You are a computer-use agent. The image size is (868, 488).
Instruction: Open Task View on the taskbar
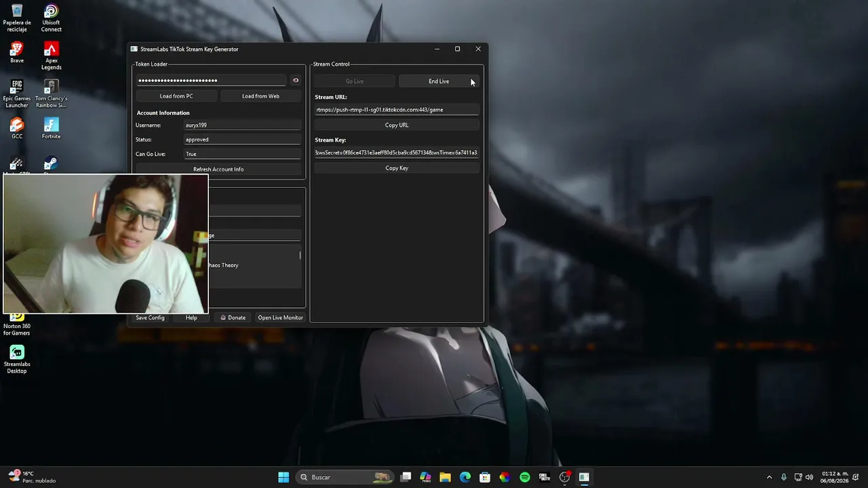(406, 477)
